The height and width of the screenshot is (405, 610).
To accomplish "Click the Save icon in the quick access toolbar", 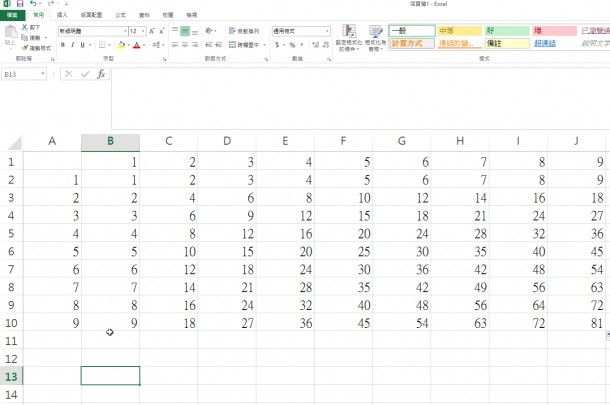I will [x=19, y=4].
